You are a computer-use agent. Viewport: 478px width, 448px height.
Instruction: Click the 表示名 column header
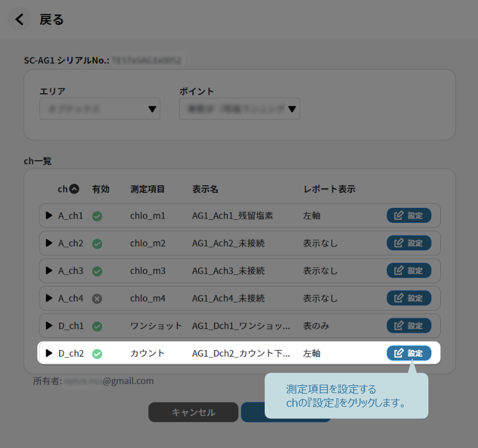coord(205,189)
